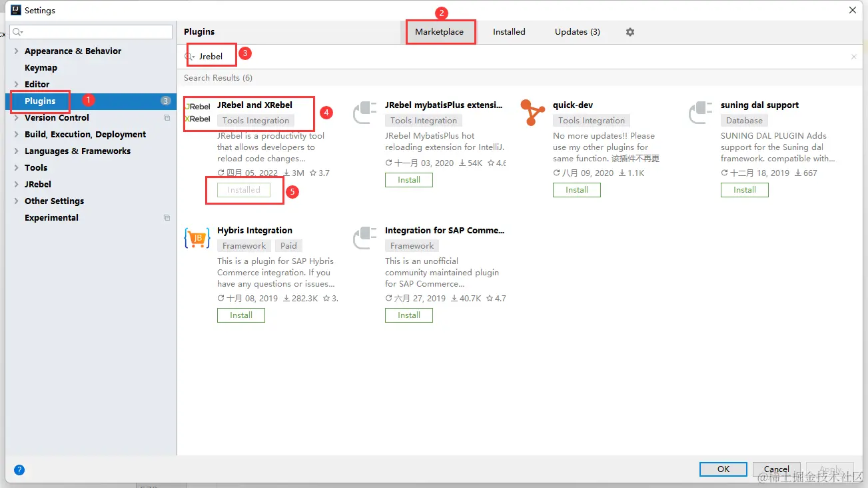Click Tools Integration tag under JRebel and XRebel

tap(256, 121)
